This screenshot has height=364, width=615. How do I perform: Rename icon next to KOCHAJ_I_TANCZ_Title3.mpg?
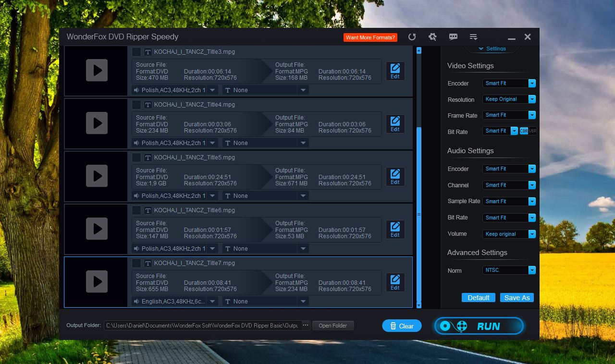point(148,52)
